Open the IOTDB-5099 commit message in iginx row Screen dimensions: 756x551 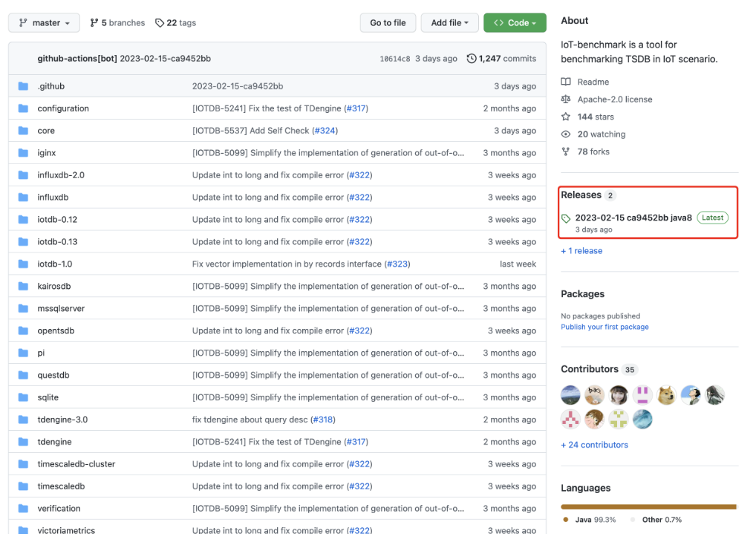pos(328,152)
